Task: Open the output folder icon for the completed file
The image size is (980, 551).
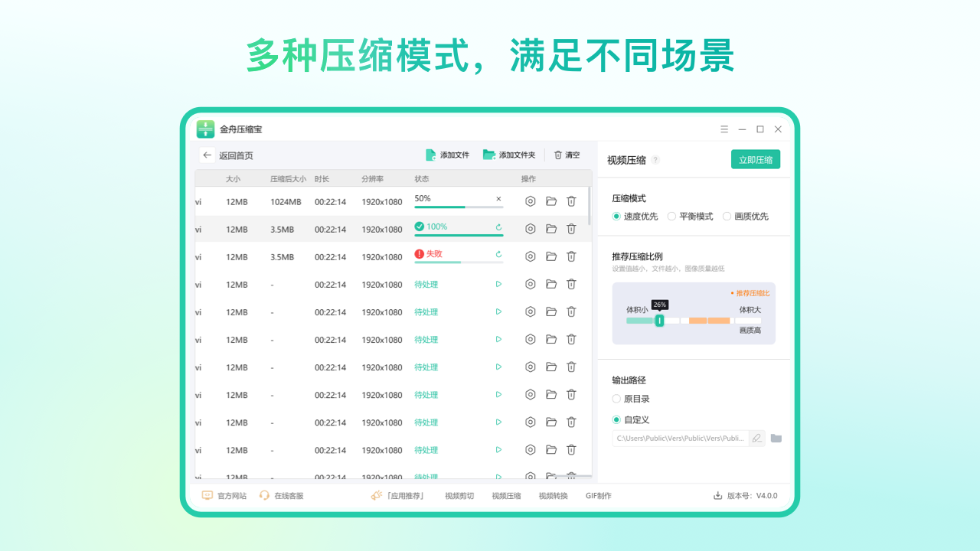Action: tap(551, 229)
